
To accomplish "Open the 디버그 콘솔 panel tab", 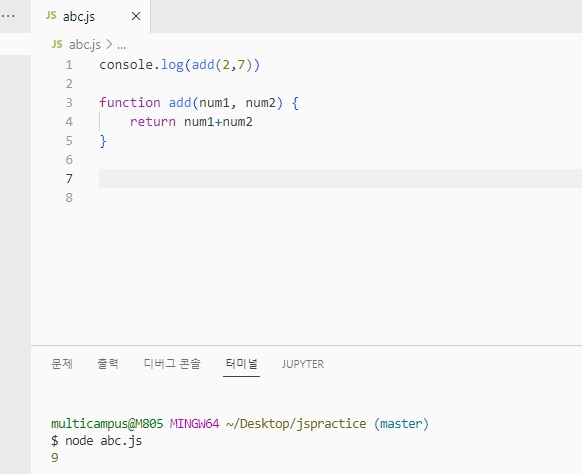I will click(x=172, y=364).
